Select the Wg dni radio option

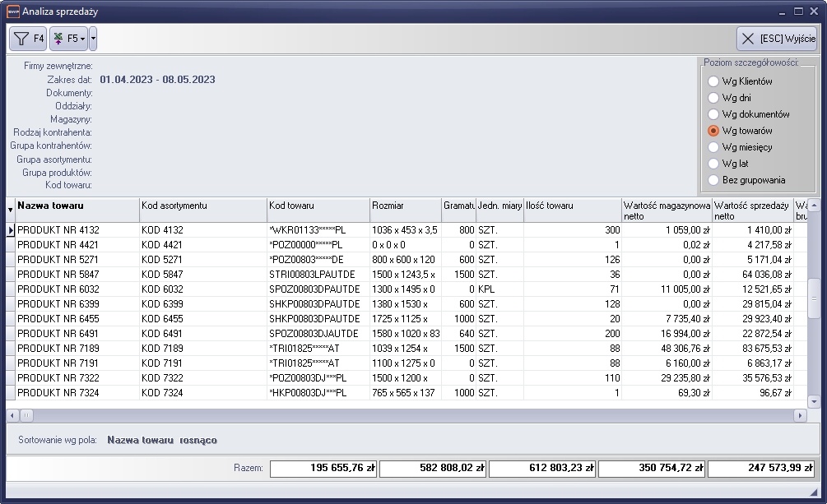click(x=713, y=98)
